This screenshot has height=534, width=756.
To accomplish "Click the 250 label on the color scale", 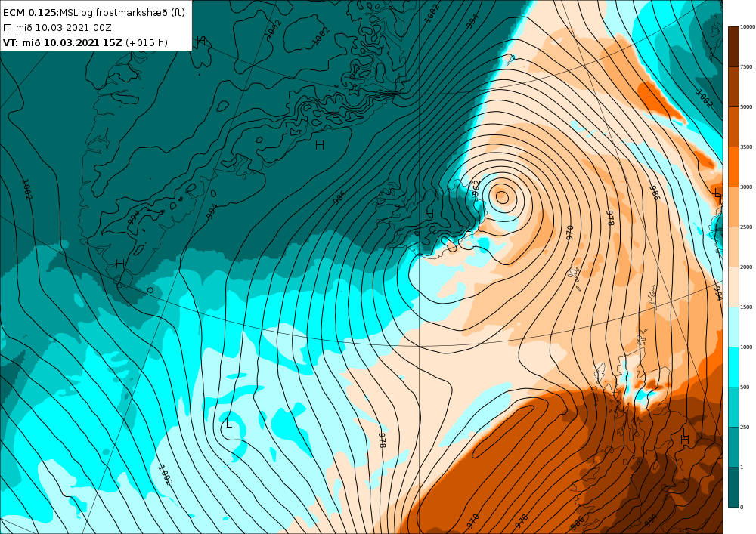I will pos(745,427).
